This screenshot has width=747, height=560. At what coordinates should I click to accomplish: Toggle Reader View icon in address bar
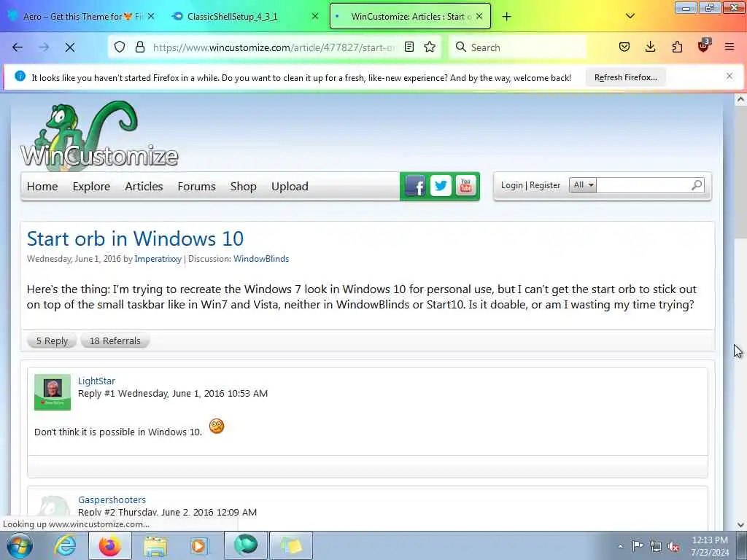point(409,47)
